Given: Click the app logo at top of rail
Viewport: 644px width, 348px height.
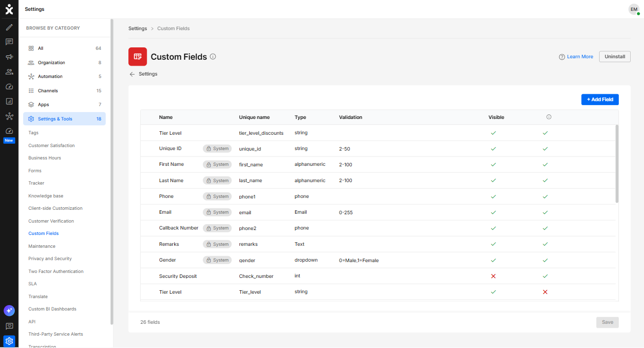Looking at the screenshot, I should tap(9, 9).
